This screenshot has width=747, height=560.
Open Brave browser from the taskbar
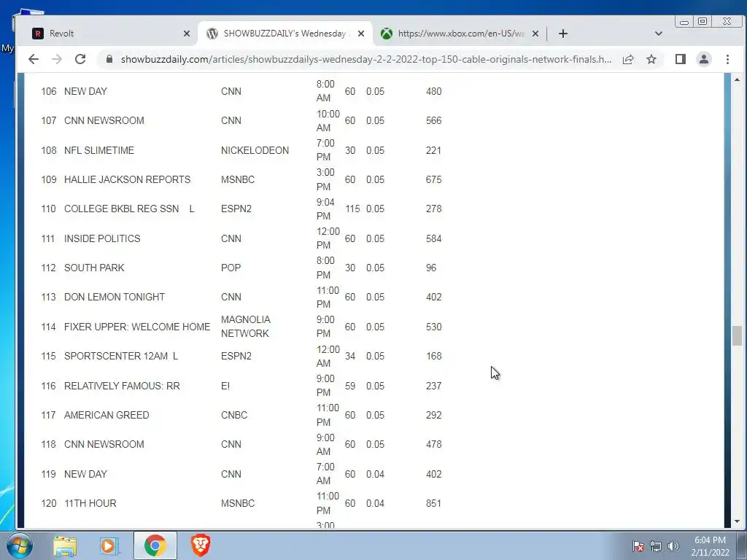coord(201,545)
